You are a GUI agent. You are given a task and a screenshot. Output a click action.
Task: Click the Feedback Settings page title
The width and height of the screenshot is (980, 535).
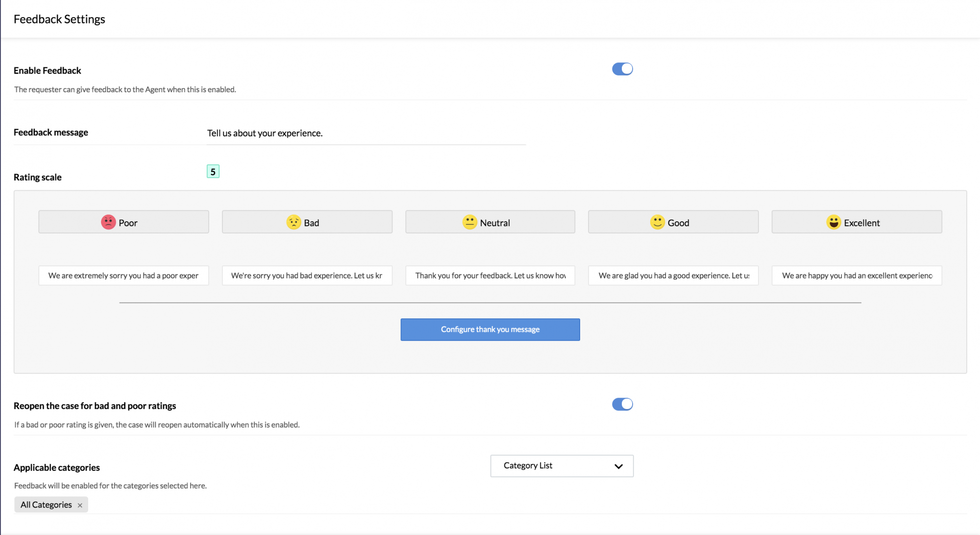point(59,19)
